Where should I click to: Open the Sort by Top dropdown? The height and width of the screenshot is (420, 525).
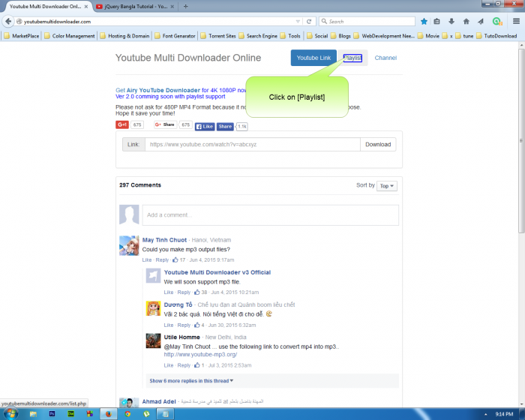tap(387, 186)
